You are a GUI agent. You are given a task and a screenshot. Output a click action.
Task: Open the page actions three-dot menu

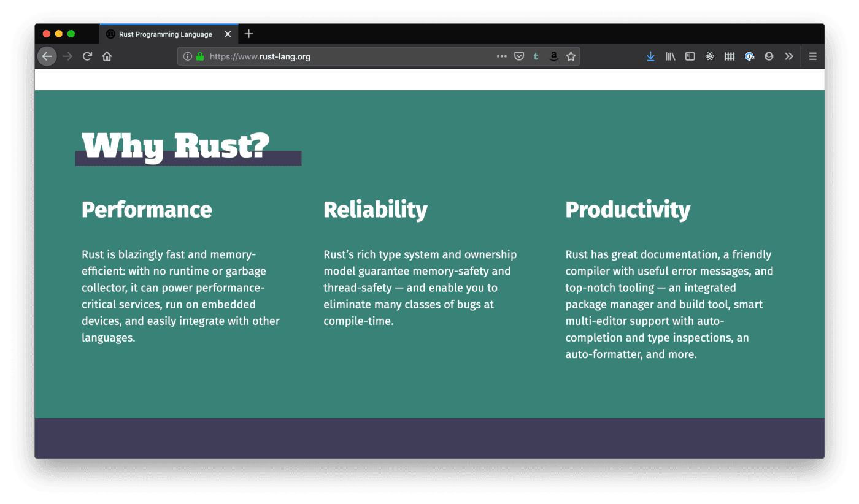(x=501, y=56)
